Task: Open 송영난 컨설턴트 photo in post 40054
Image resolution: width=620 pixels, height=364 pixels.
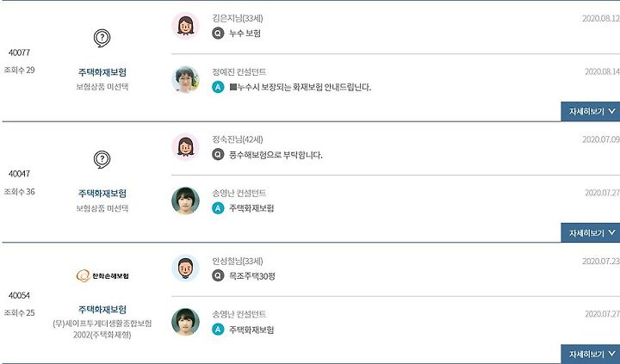Action: pos(185,322)
